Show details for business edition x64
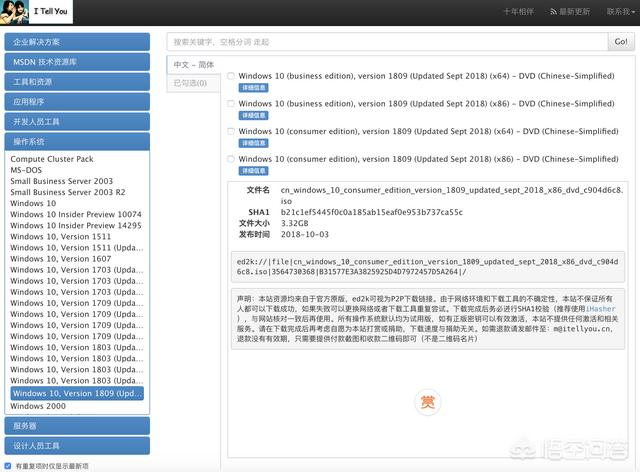This screenshot has height=472, width=640. point(253,88)
